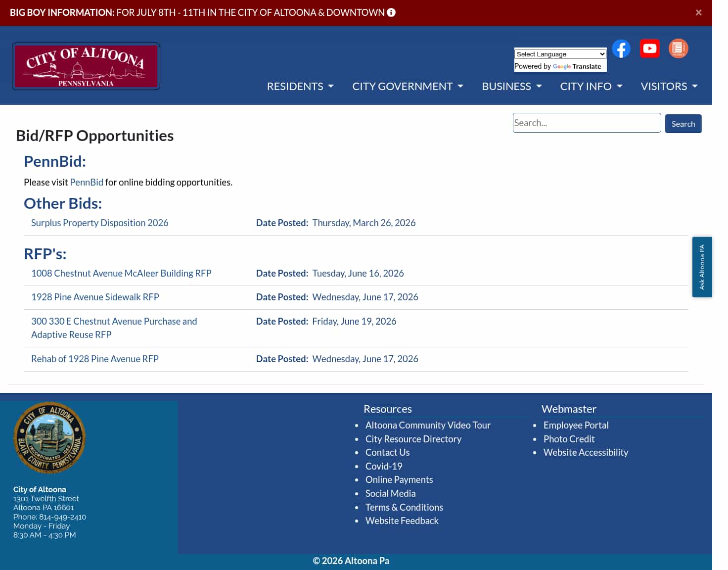The width and height of the screenshot is (728, 570).
Task: Open 300 330 E Chestnut Avenue Adaptive Reuse RFP
Action: point(114,328)
